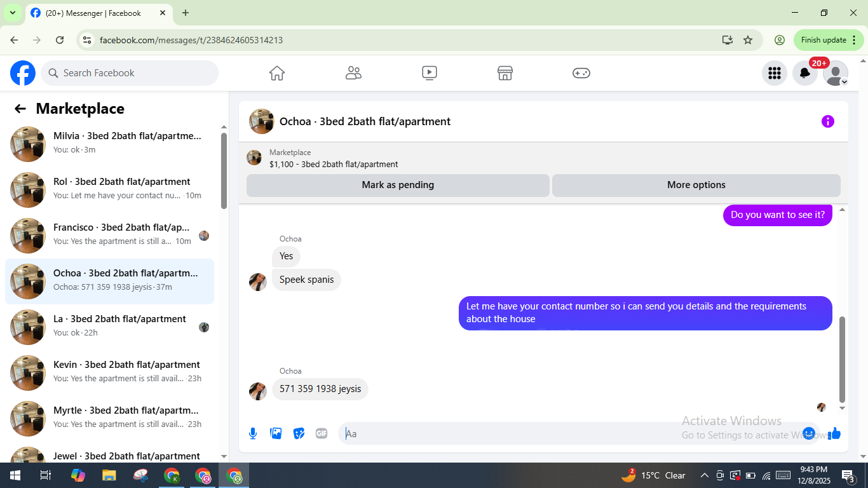The height and width of the screenshot is (488, 868).
Task: Open the Windows Start menu
Action: 15,475
